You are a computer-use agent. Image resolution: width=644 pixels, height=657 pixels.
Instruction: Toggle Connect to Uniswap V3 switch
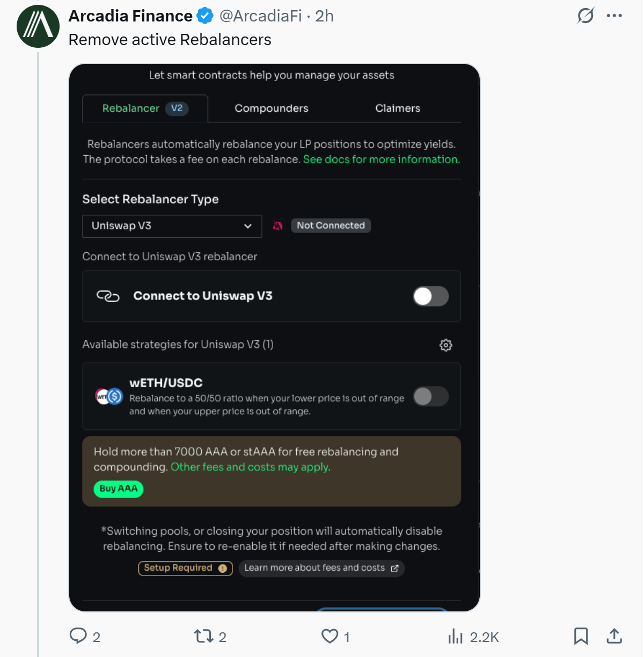point(430,296)
